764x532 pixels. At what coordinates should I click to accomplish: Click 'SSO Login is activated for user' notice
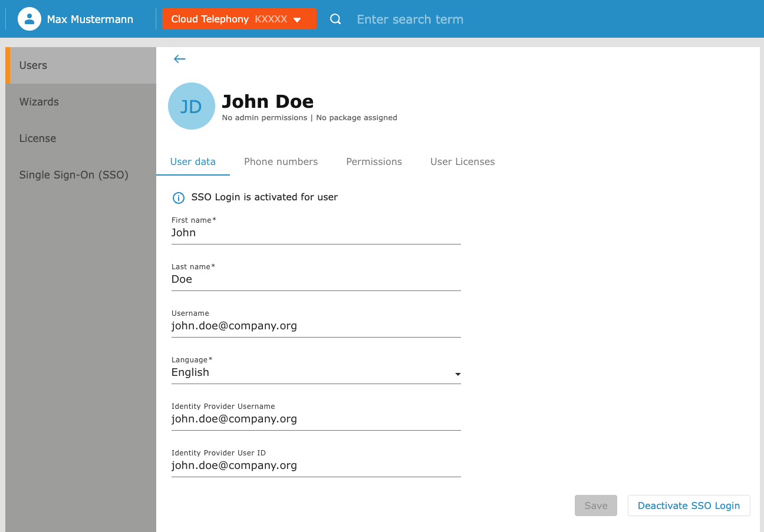(x=265, y=197)
